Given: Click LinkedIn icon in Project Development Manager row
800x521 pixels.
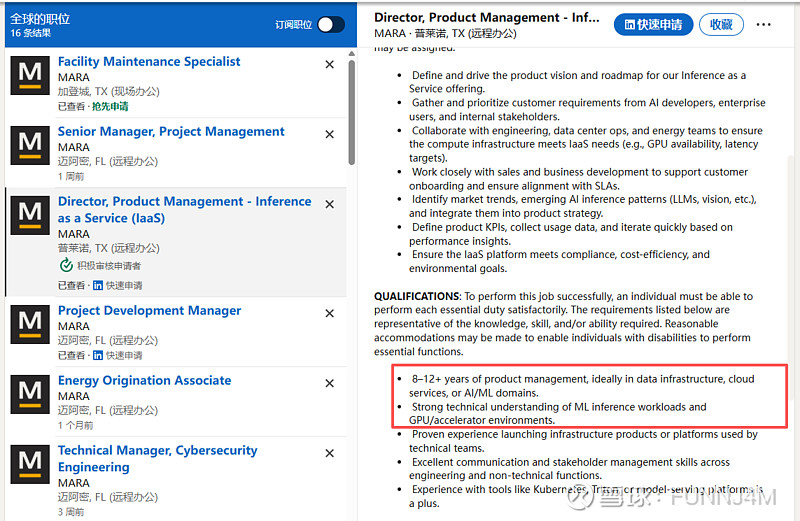Looking at the screenshot, I should 98,355.
